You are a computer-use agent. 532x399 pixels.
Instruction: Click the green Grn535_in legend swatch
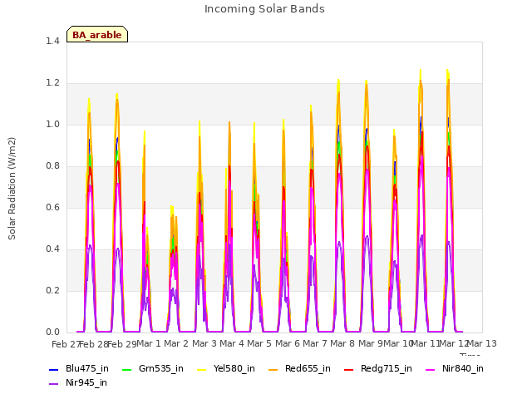pyautogui.click(x=126, y=369)
